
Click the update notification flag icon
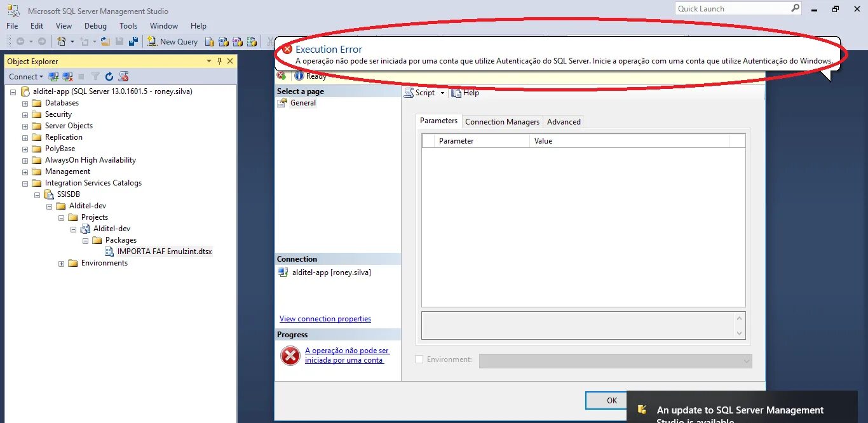(642, 410)
